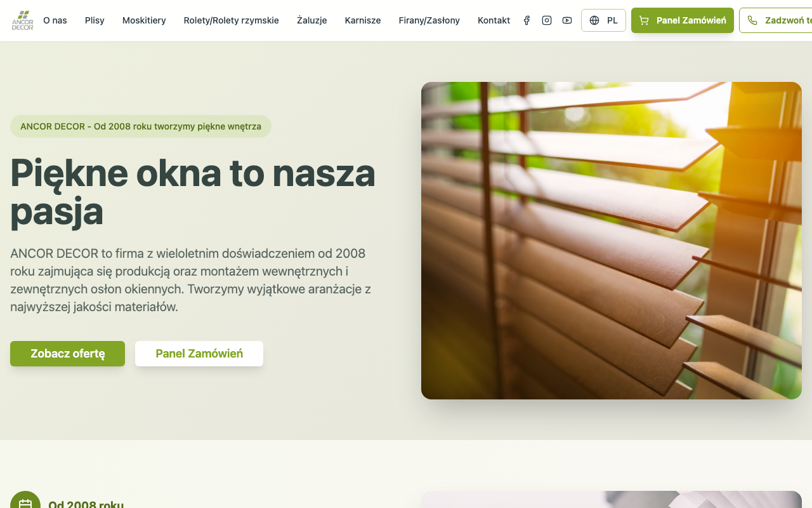Select Moskitiery in the navigation
This screenshot has height=508, width=812.
click(144, 20)
